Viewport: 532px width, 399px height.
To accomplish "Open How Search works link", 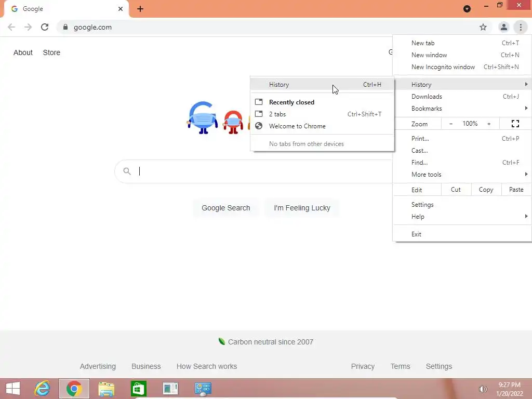I will 207,366.
